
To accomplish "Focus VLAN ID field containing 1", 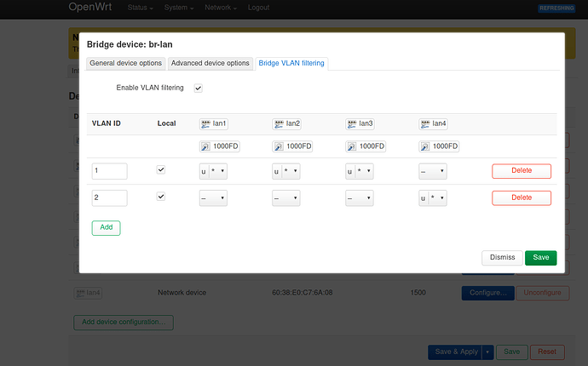I will click(x=109, y=171).
